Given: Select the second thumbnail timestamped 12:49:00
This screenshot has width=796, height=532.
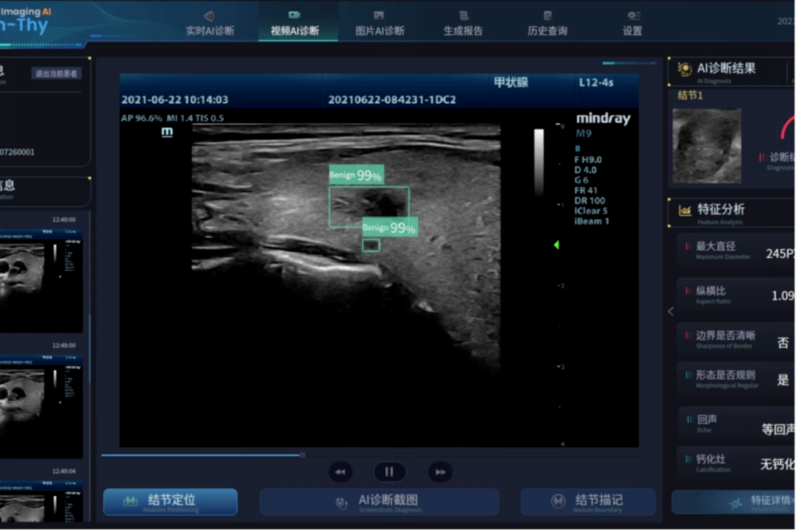Looking at the screenshot, I should pos(41,406).
